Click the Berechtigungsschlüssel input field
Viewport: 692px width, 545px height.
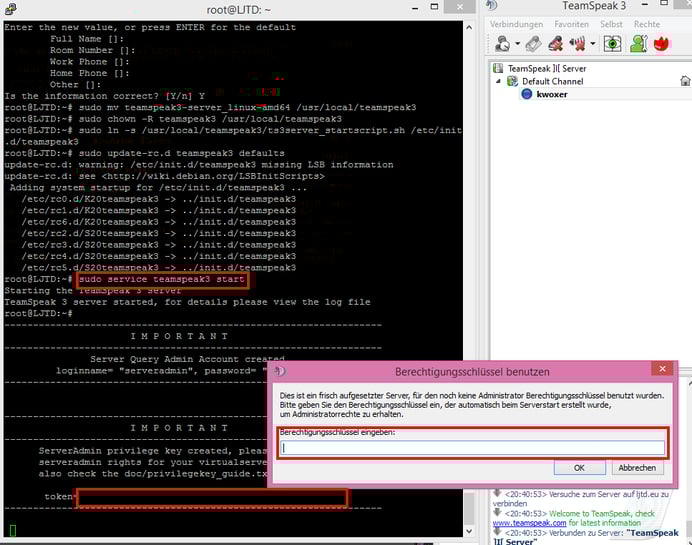click(472, 448)
